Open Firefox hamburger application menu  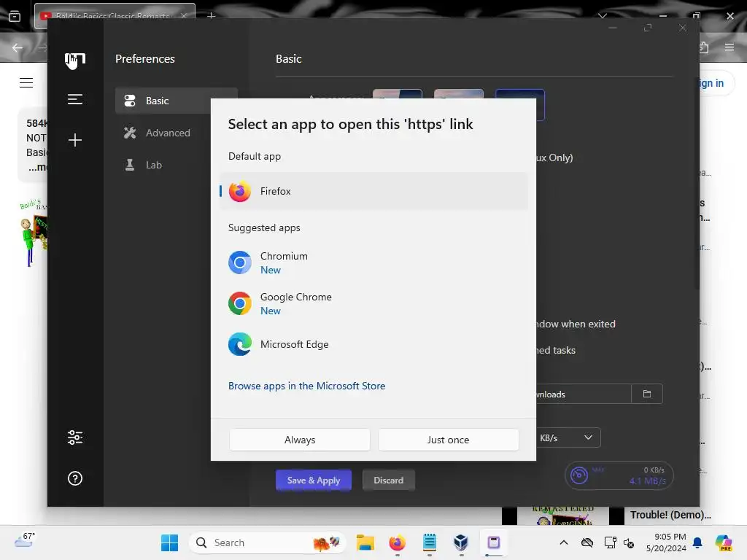click(729, 47)
